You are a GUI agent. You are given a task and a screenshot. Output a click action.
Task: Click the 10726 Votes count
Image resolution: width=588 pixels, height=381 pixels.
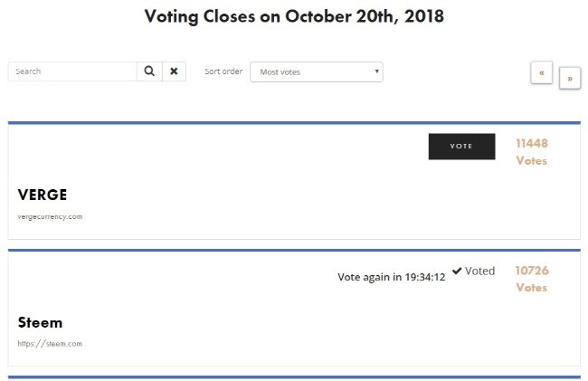[532, 271]
